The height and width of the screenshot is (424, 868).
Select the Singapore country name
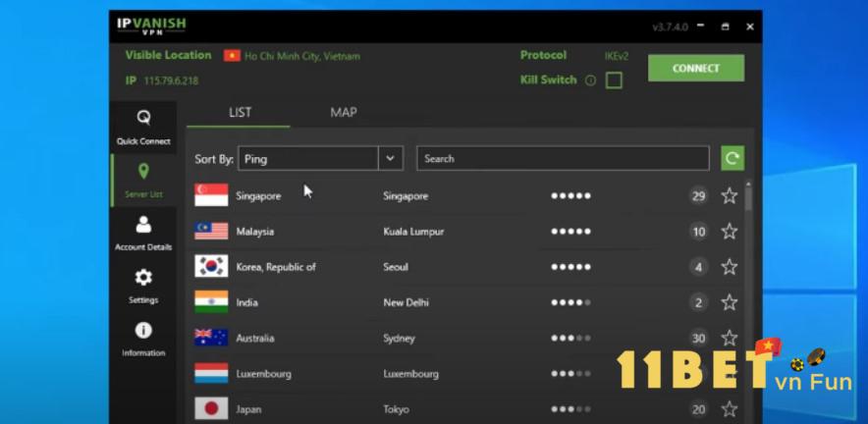(258, 196)
